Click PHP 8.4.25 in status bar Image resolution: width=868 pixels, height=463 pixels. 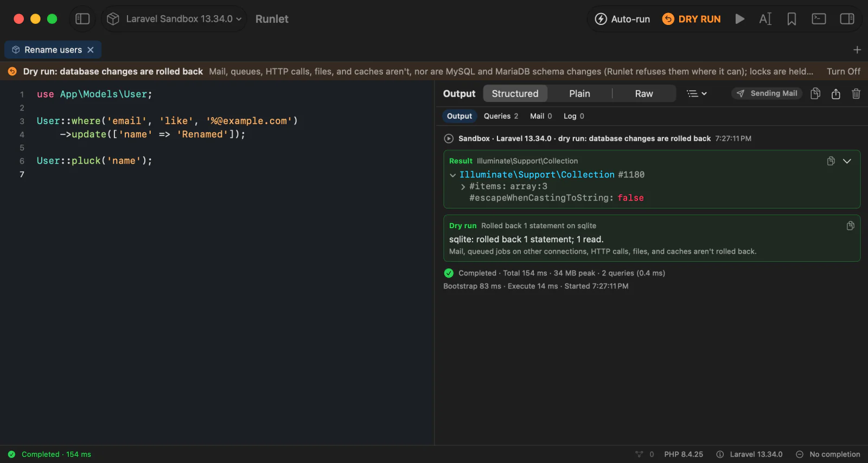684,454
